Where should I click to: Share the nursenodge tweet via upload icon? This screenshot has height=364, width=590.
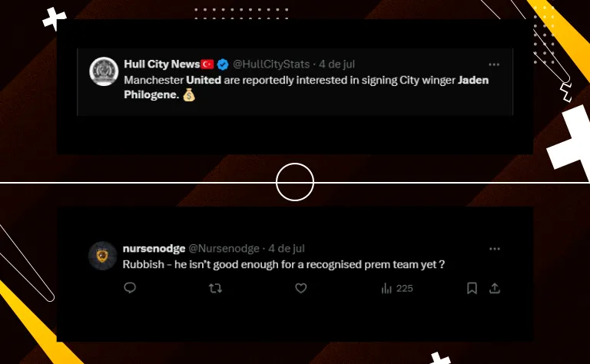tap(495, 288)
